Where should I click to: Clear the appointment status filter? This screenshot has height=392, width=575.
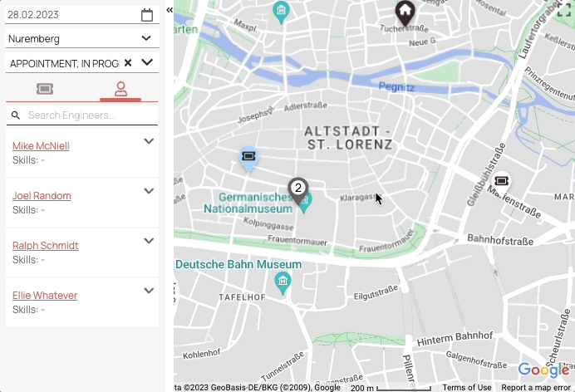click(128, 62)
